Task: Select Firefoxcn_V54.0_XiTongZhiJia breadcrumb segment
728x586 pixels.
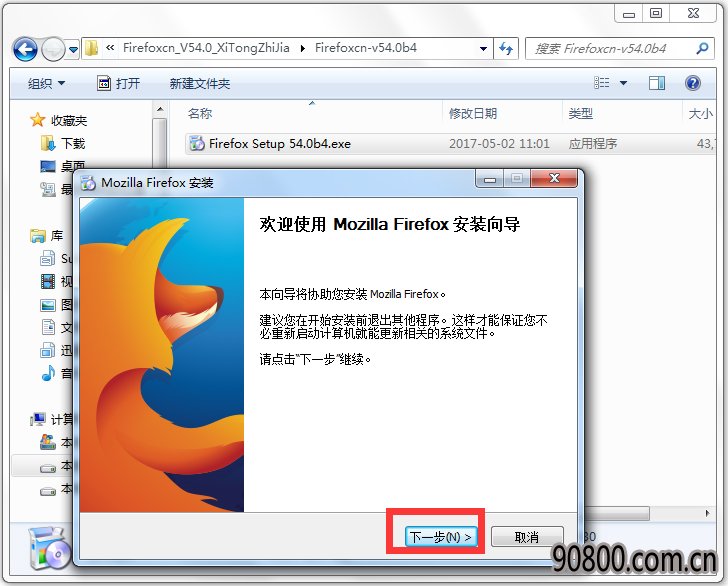Action: 206,48
